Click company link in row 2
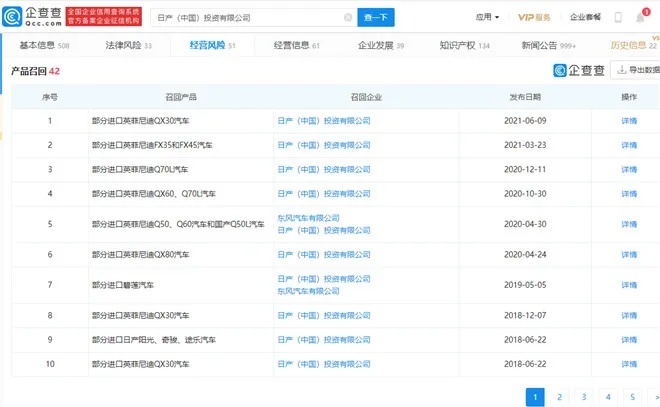This screenshot has width=660, height=407. pos(324,145)
